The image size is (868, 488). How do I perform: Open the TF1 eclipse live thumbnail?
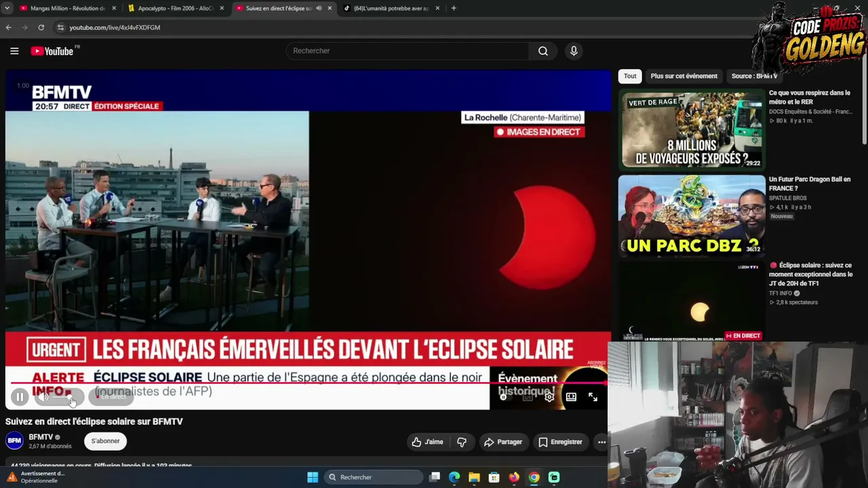pyautogui.click(x=692, y=302)
